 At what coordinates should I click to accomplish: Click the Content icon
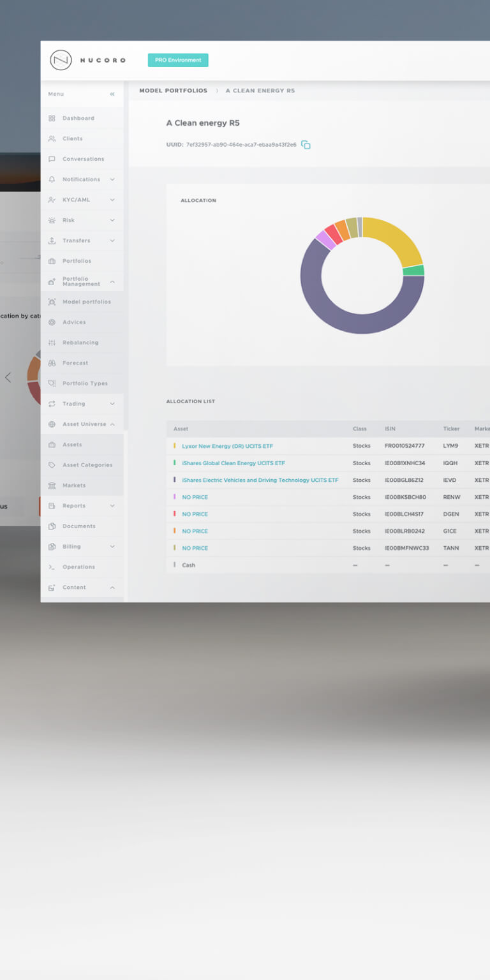(x=52, y=588)
